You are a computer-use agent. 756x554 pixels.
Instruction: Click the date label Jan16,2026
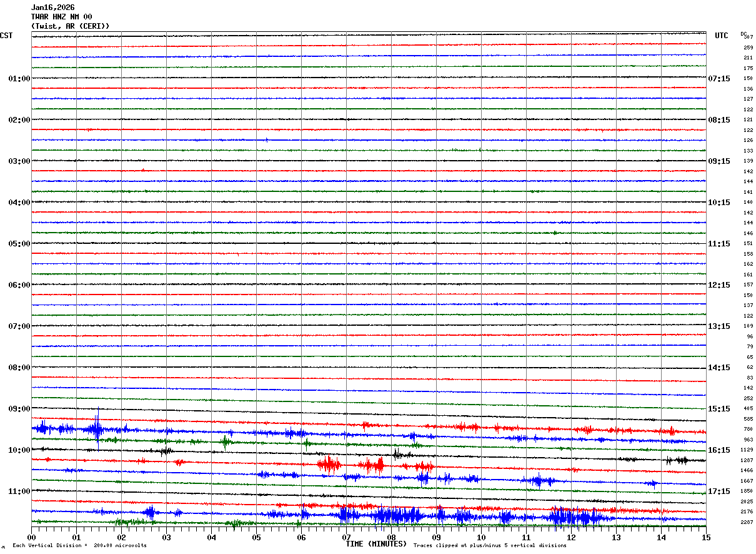53,8
